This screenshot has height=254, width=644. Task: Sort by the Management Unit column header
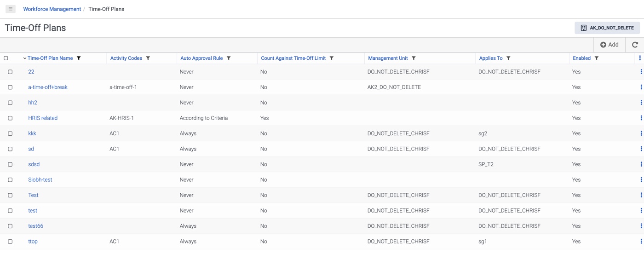coord(388,58)
